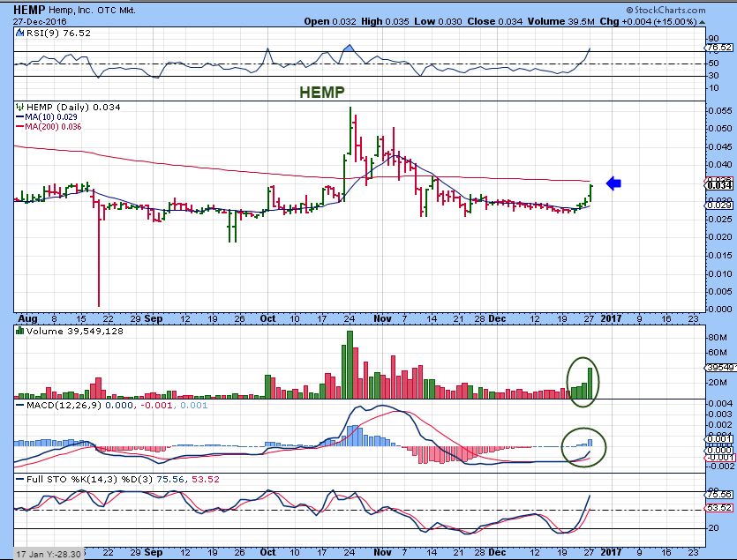Click the 'HEMP (Daily) 0.034' legend label

[73, 107]
